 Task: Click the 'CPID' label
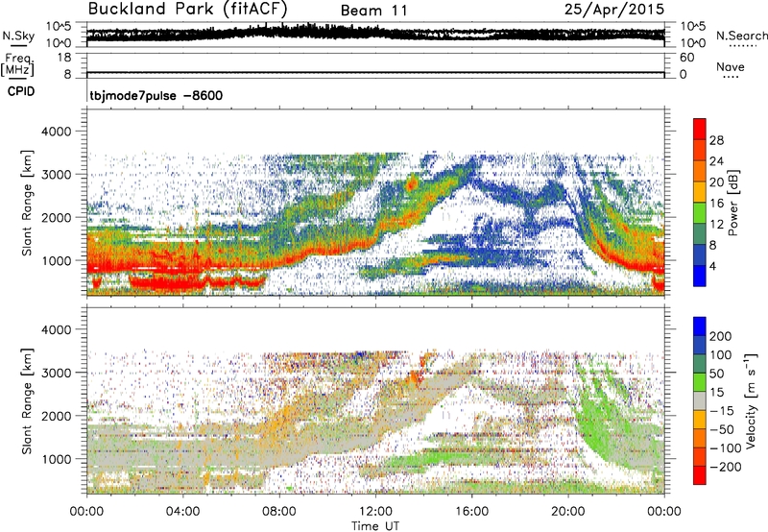point(21,91)
